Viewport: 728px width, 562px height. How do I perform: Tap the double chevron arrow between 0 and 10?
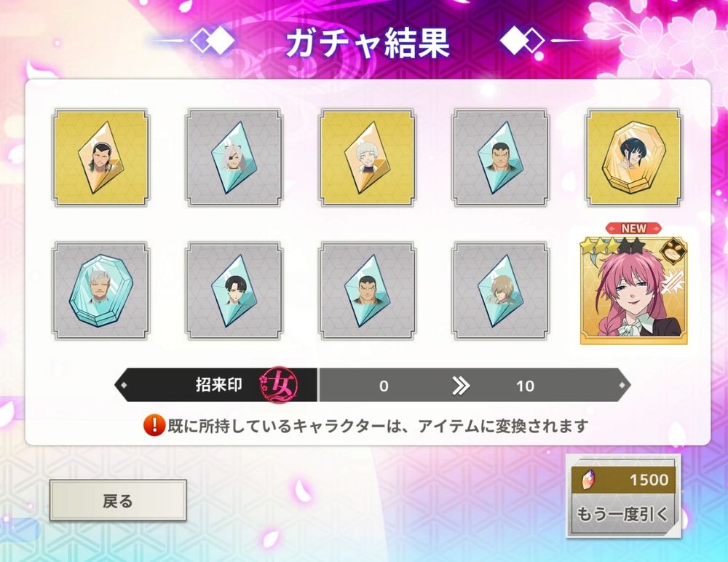pos(461,386)
